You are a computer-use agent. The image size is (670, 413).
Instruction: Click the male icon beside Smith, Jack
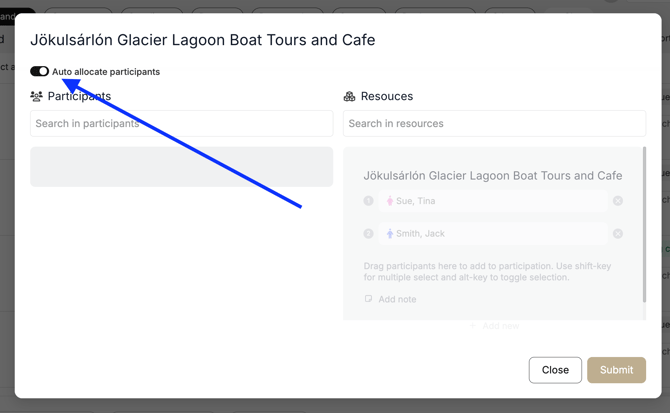coord(390,234)
